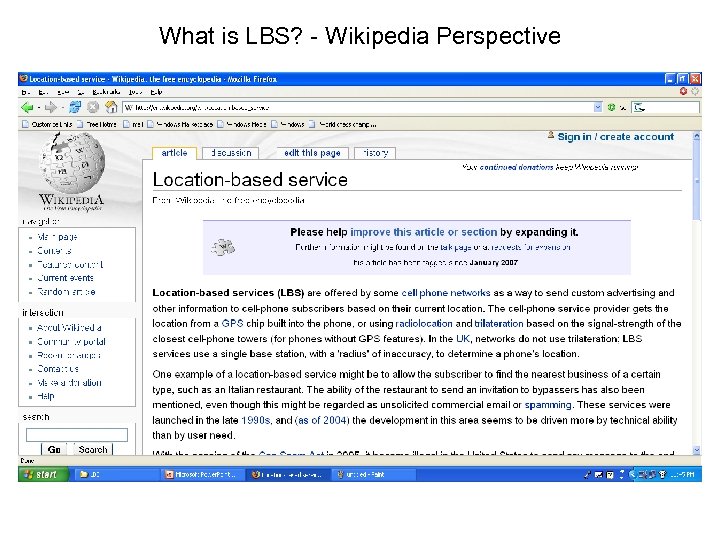The width and height of the screenshot is (720, 540).
Task: Click the Reload page icon
Action: (x=75, y=107)
